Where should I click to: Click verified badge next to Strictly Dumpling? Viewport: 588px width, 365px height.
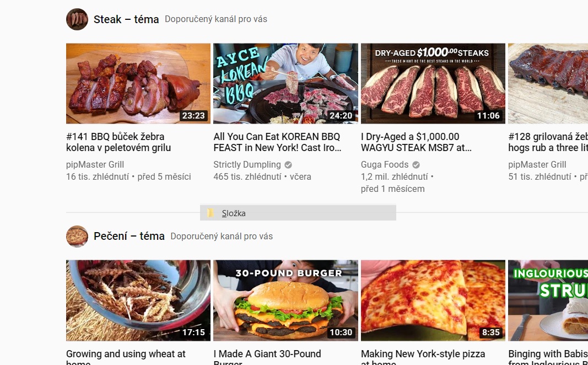tap(288, 165)
